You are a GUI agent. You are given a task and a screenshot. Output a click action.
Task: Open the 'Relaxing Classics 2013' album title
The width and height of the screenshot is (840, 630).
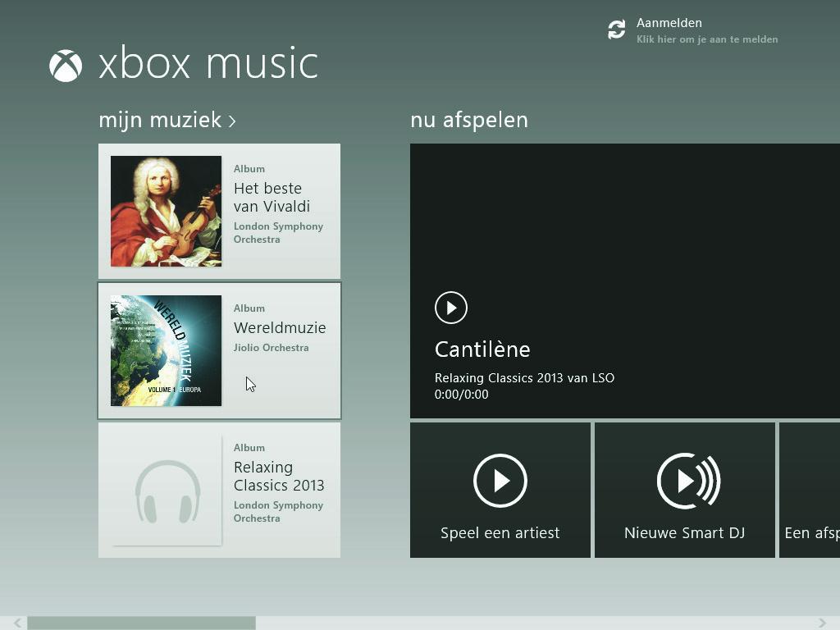click(279, 477)
